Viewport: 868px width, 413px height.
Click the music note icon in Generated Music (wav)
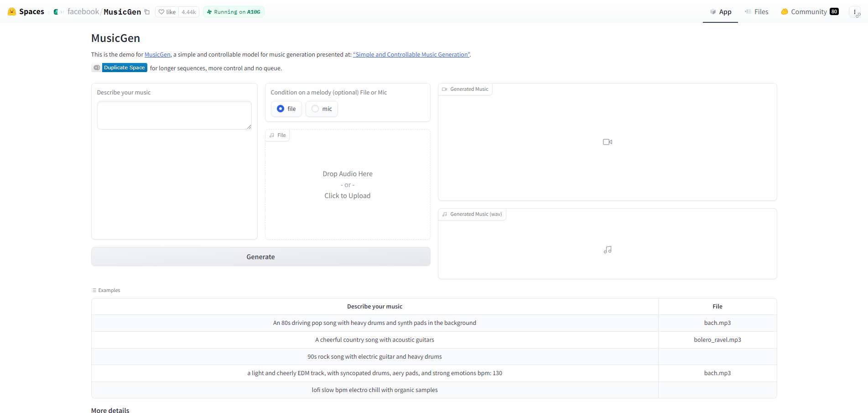click(607, 250)
